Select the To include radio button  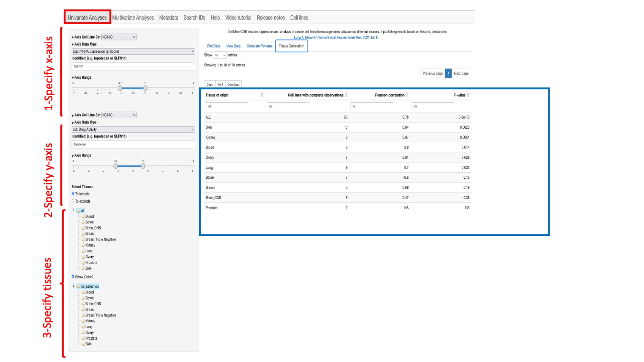tap(73, 194)
